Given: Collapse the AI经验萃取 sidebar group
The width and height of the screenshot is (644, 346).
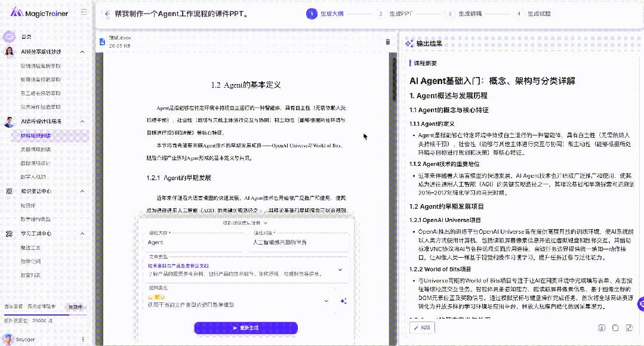Looking at the screenshot, I should click(x=82, y=52).
